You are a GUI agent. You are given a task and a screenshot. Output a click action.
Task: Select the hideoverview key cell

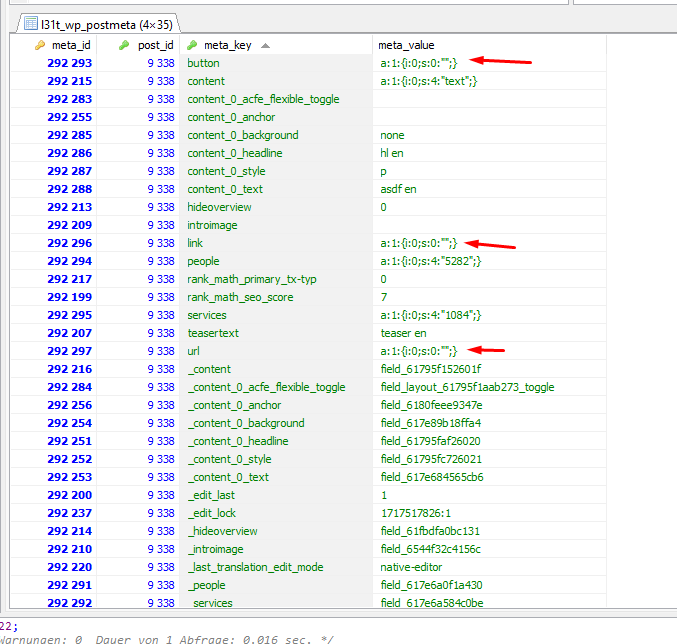[276, 207]
